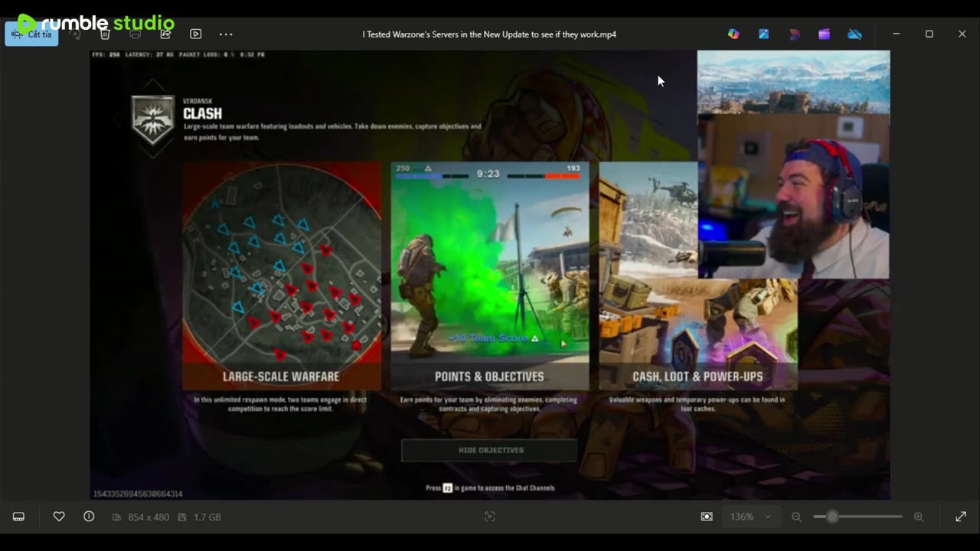Toggle the filmstrip icon in bottom bar
This screenshot has width=980, height=551.
pyautogui.click(x=18, y=517)
